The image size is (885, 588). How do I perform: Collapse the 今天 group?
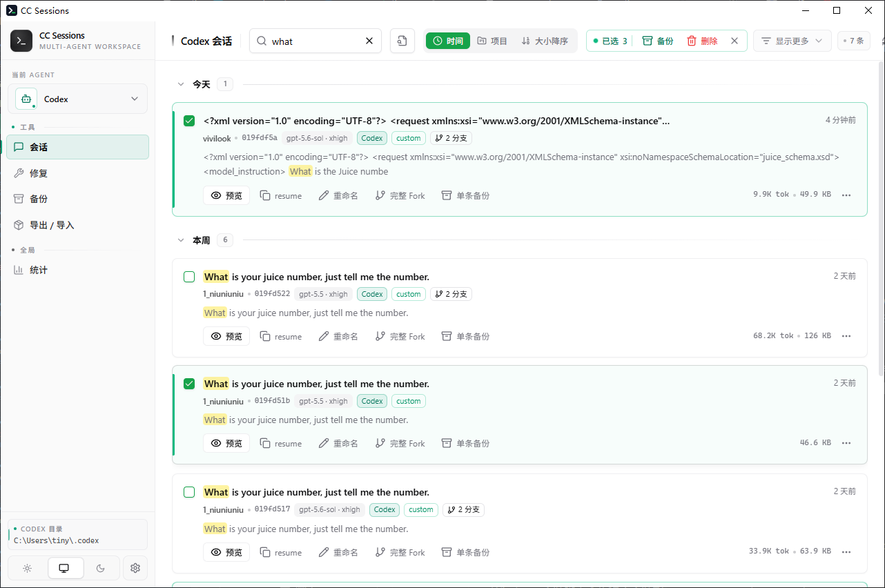(x=182, y=84)
